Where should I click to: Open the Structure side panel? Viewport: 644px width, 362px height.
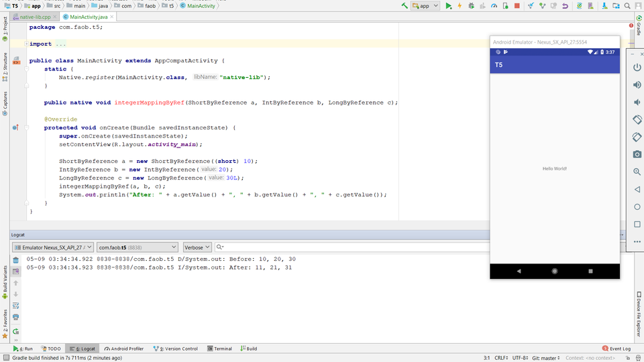coord(5,67)
